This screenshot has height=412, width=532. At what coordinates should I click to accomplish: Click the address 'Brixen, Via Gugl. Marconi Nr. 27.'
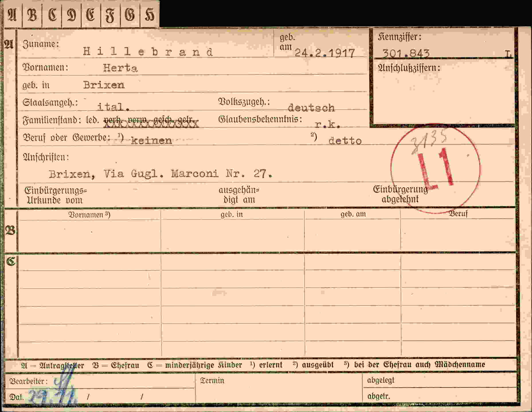point(161,174)
